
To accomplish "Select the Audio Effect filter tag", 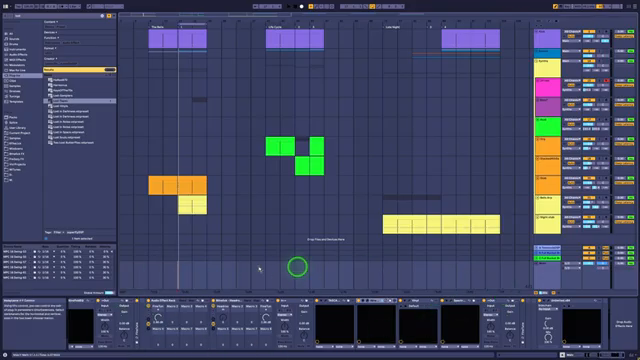I will [71, 43].
